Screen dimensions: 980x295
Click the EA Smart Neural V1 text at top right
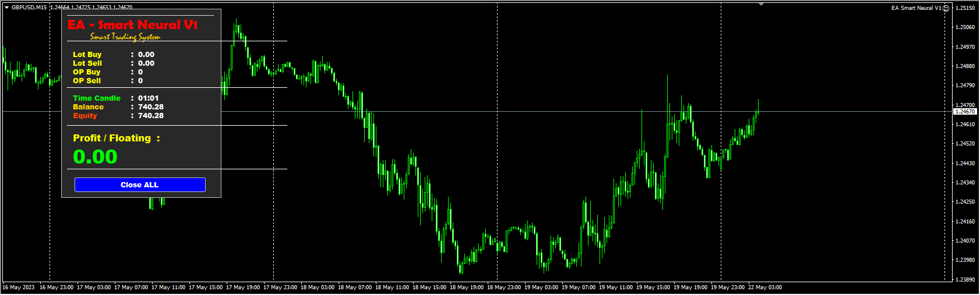tap(916, 8)
